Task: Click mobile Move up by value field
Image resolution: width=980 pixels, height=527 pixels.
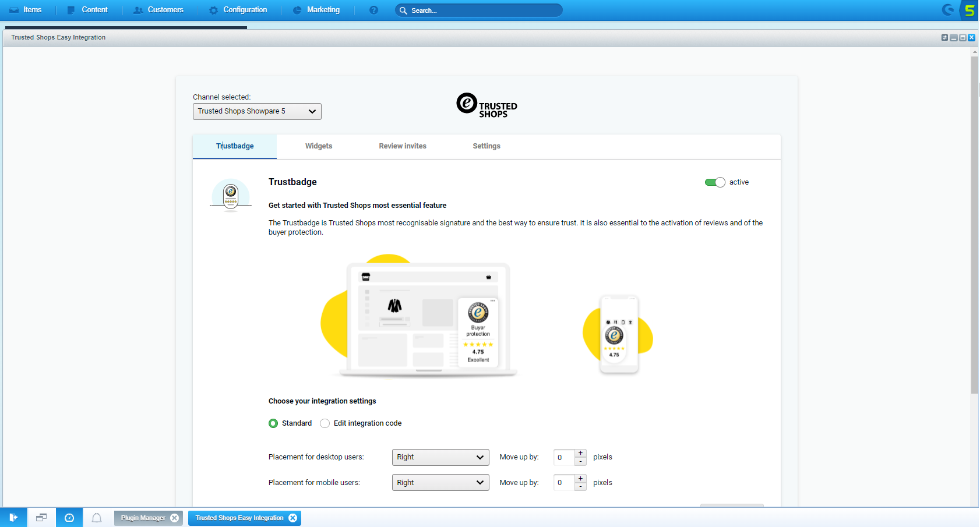Action: click(x=563, y=483)
